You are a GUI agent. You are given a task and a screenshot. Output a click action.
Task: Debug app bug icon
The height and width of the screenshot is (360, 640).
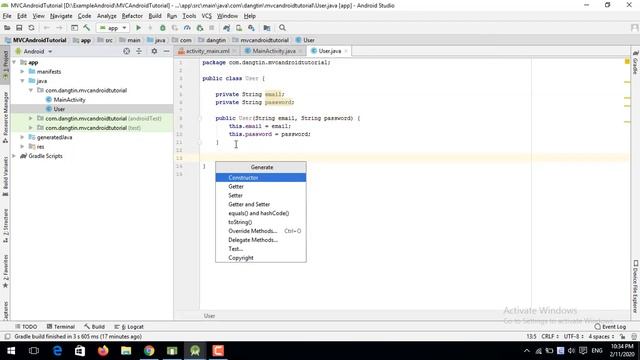(x=162, y=28)
